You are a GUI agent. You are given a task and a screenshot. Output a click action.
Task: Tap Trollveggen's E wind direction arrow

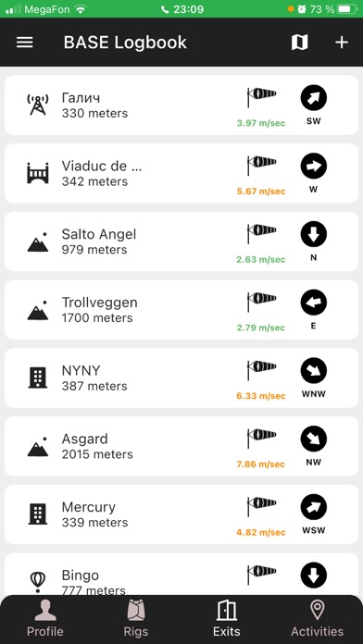[x=314, y=303]
